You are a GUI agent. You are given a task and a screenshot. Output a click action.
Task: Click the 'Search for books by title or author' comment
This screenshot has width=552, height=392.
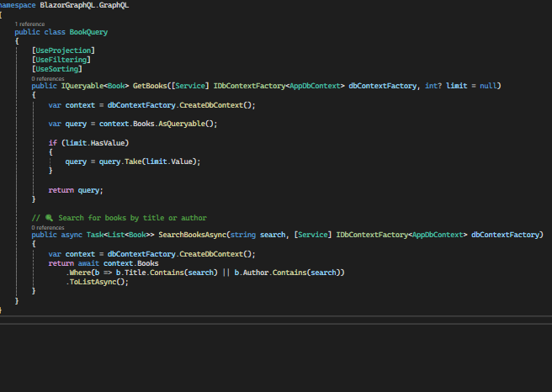pos(132,218)
